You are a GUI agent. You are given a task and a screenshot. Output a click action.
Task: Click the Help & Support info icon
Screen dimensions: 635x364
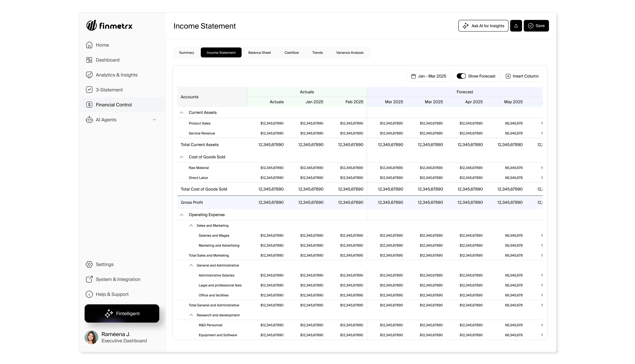89,294
